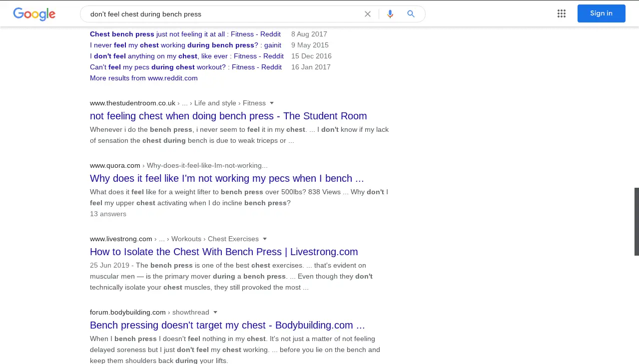Open 'I never feel my chest working' link

[x=185, y=45]
